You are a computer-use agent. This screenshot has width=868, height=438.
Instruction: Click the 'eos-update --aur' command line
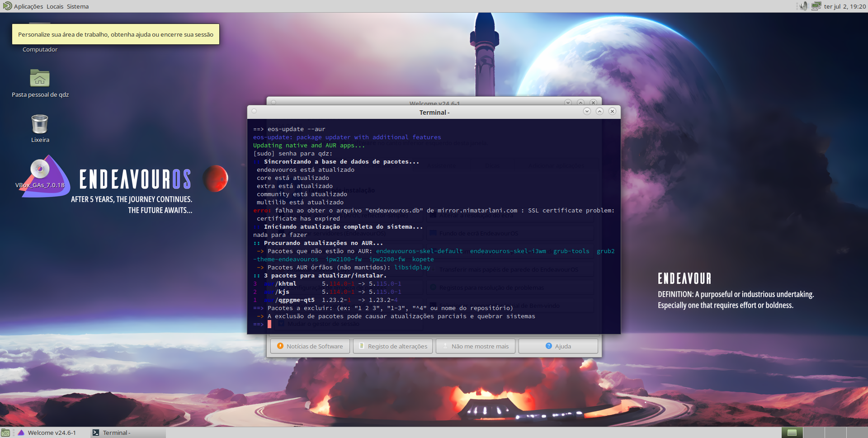tap(289, 129)
